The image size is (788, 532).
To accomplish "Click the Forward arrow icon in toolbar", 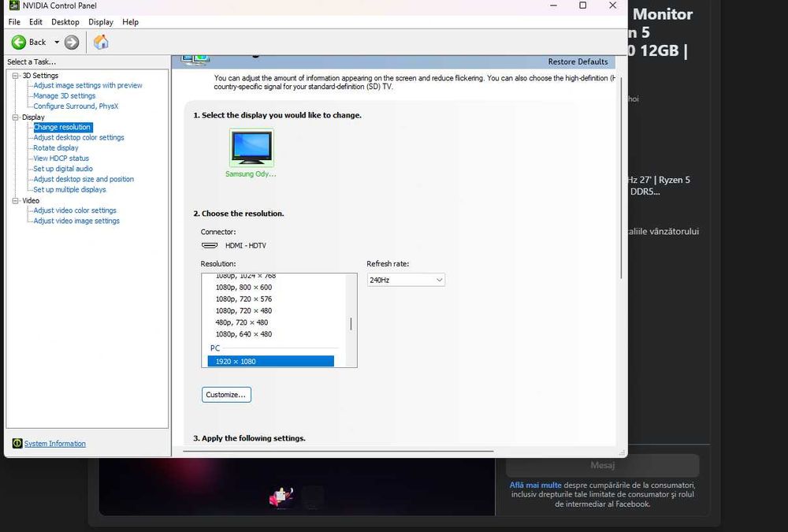I will click(x=72, y=43).
